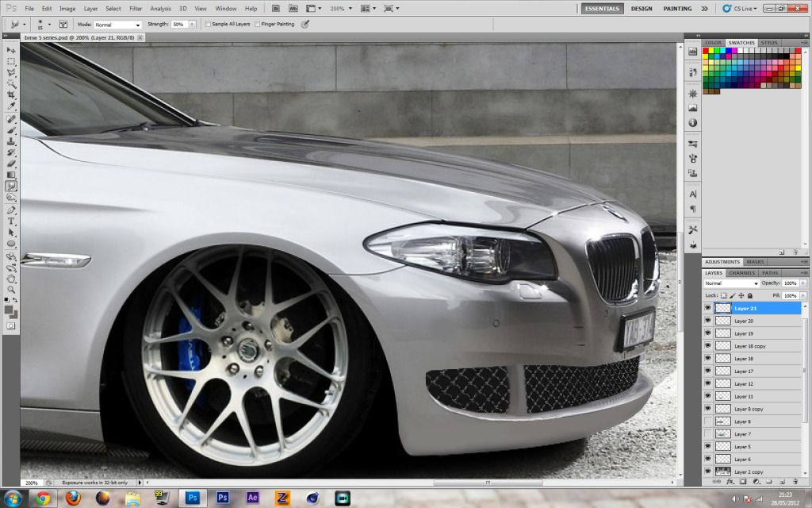Image resolution: width=812 pixels, height=508 pixels.
Task: Open After Effects from the taskbar
Action: [254, 498]
